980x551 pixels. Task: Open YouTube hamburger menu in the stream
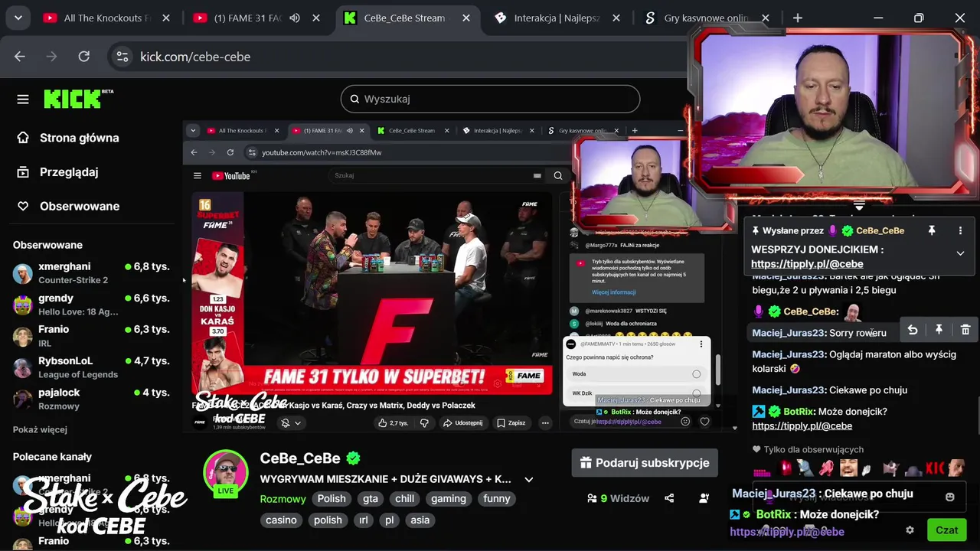(x=198, y=175)
